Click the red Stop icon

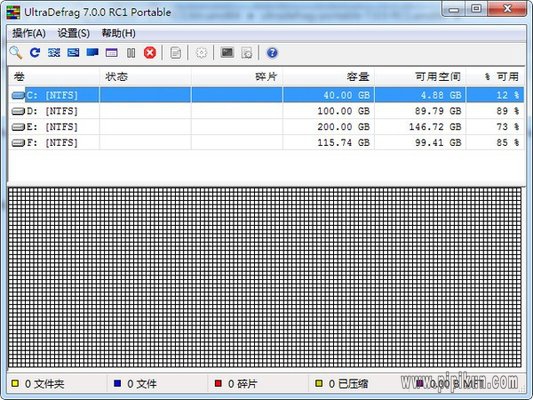click(150, 53)
